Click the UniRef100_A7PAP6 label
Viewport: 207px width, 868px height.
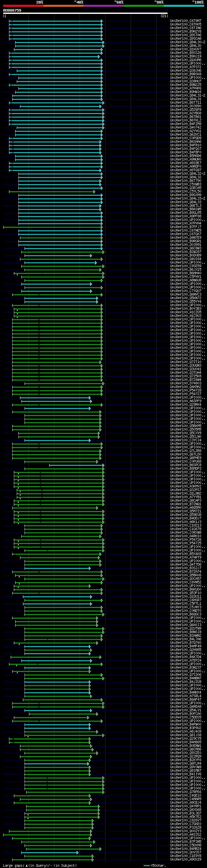186,88
